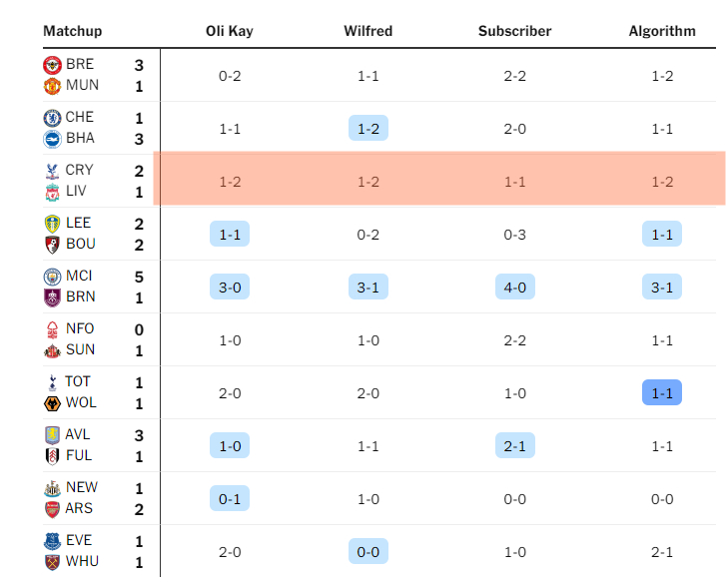This screenshot has width=727, height=588.
Task: Select the Aston Villa crest icon
Action: (52, 435)
